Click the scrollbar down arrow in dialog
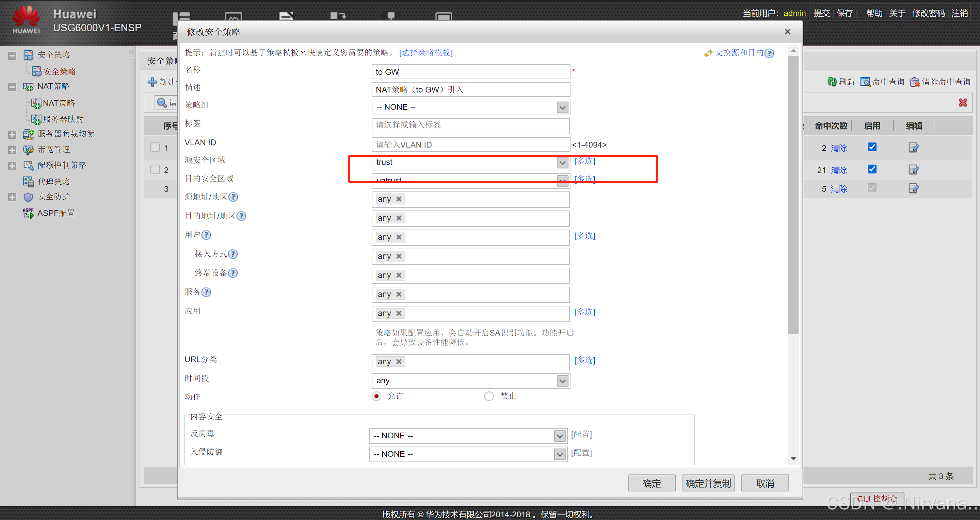The height and width of the screenshot is (520, 980). (793, 458)
